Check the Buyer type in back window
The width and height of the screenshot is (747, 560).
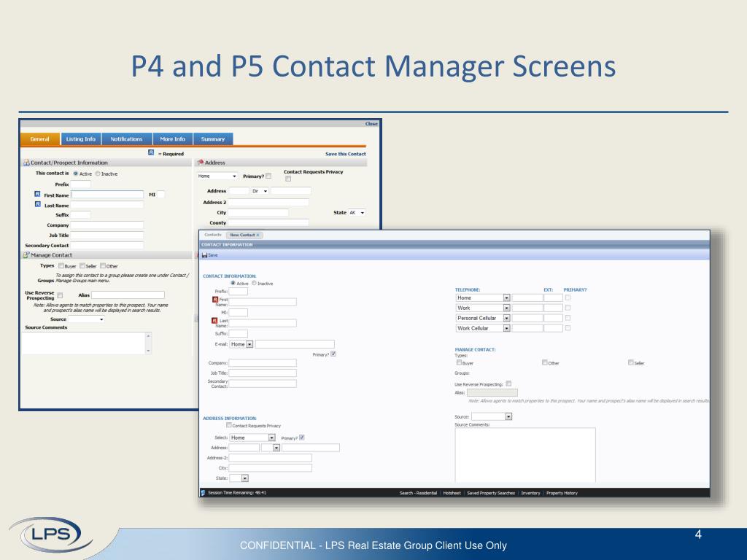coord(61,265)
